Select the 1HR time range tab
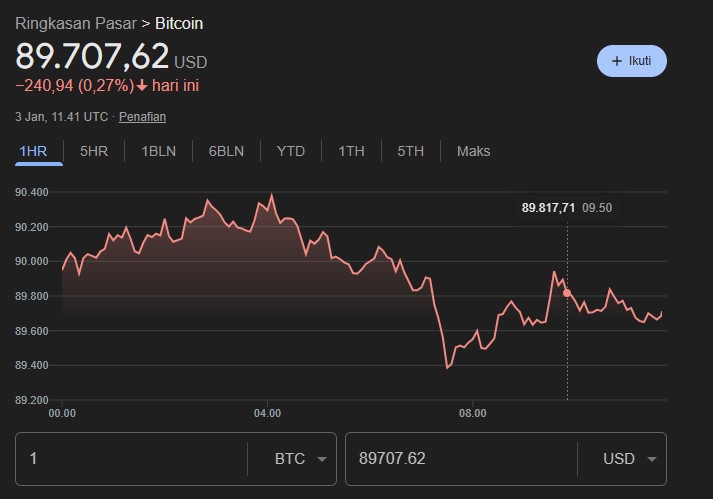The image size is (713, 499). coord(33,151)
